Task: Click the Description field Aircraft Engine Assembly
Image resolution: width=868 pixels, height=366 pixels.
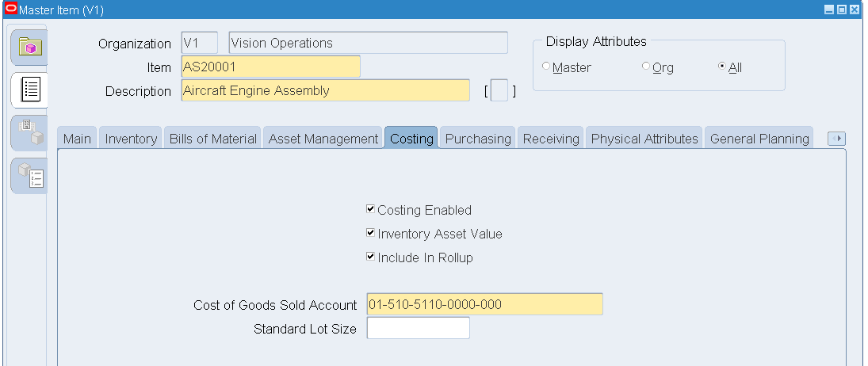Action: [326, 90]
